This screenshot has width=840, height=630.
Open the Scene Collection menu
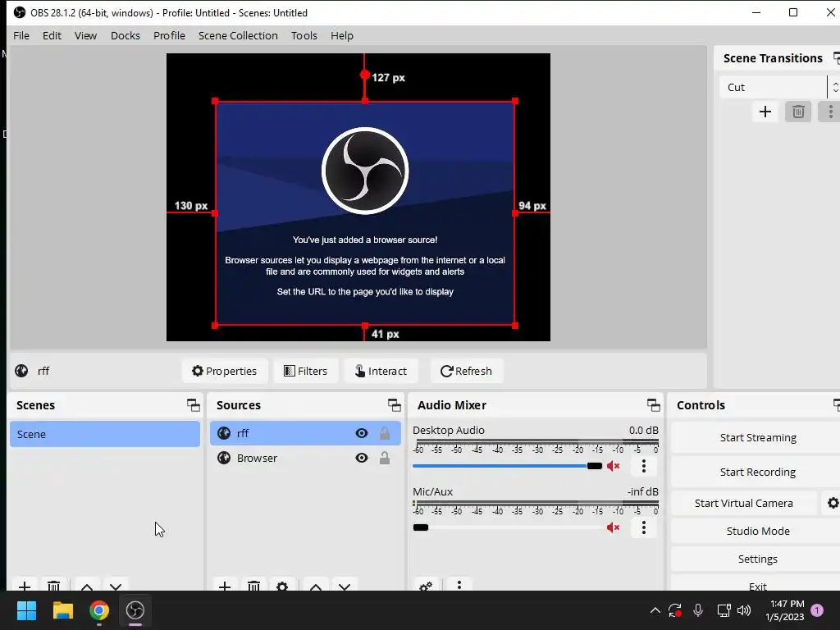[238, 35]
